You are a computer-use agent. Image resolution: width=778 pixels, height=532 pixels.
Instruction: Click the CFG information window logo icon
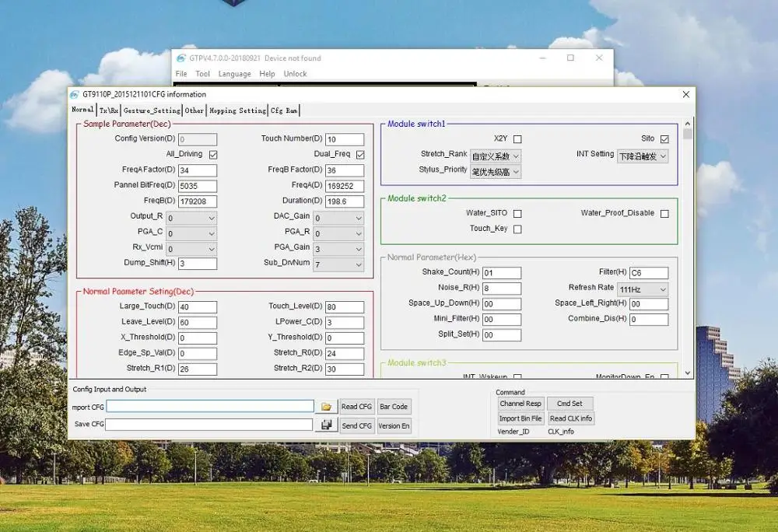tap(75, 94)
